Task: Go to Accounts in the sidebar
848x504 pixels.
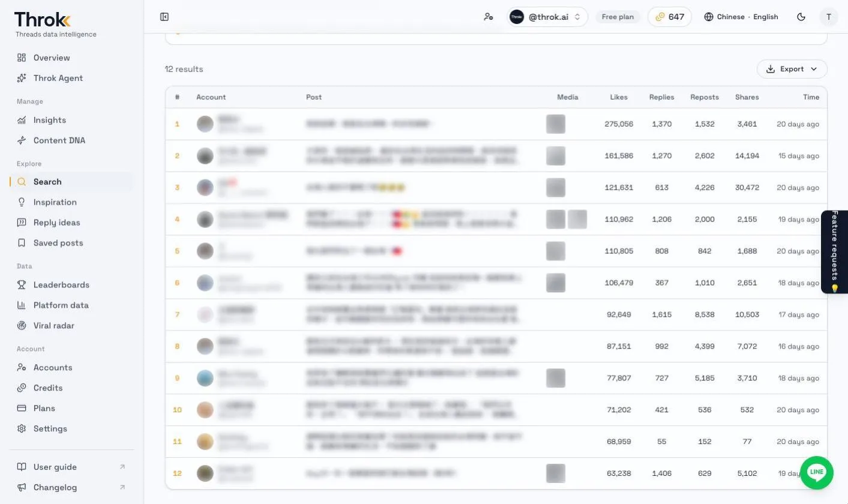Action: (72, 368)
